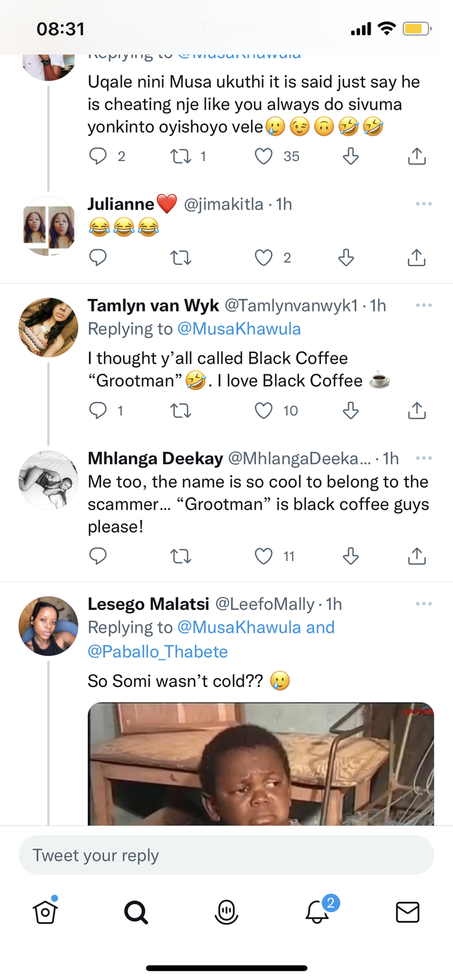Download the tweet with 35 likes
The width and height of the screenshot is (453, 980).
[350, 156]
